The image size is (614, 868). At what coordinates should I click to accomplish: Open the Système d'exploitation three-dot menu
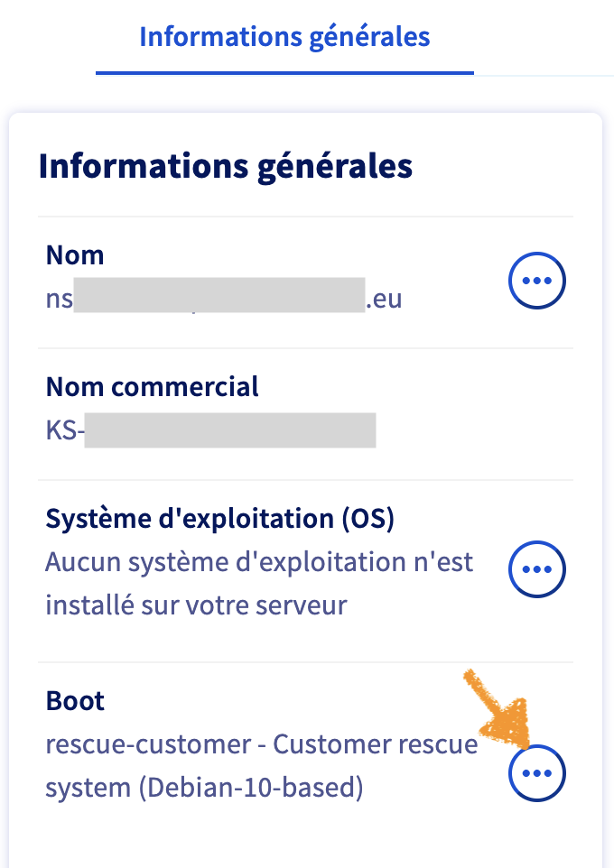pos(537,570)
